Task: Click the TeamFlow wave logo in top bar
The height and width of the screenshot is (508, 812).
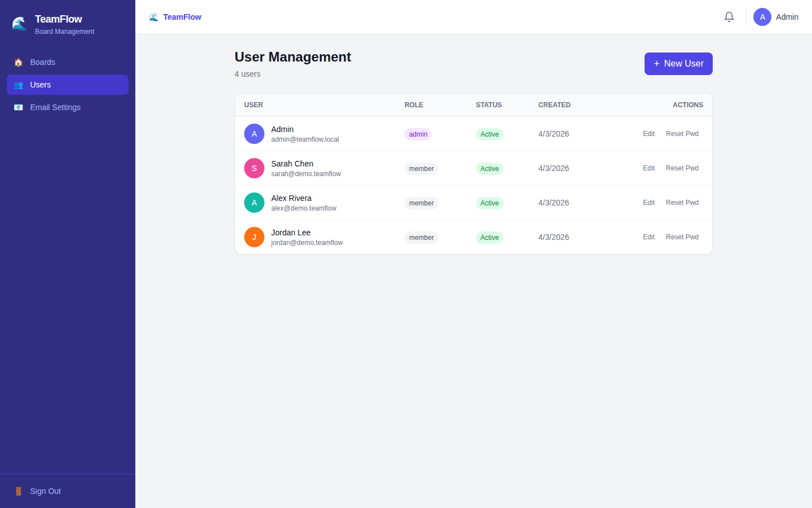Action: (153, 17)
